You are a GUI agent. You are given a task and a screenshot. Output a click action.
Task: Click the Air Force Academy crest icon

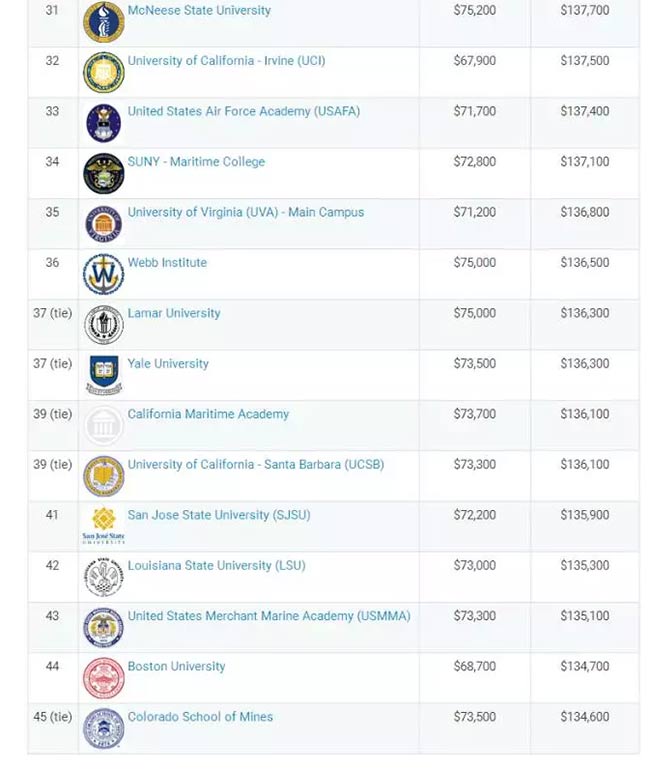tap(103, 123)
